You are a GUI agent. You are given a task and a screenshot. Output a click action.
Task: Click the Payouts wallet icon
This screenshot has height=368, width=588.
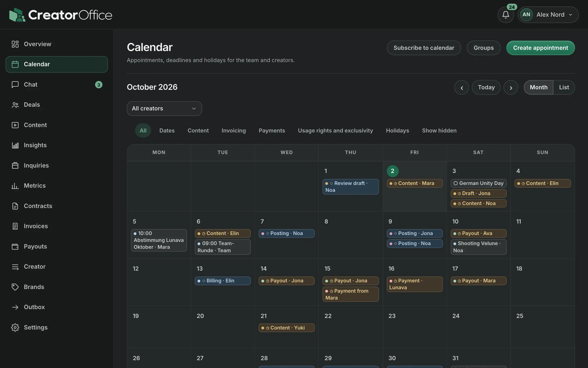[15, 247]
